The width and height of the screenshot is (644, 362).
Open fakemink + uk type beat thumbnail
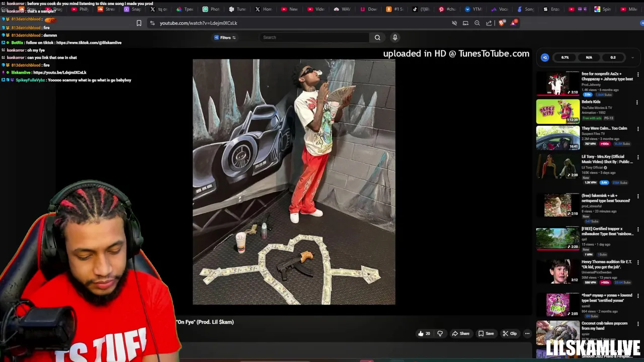(557, 205)
